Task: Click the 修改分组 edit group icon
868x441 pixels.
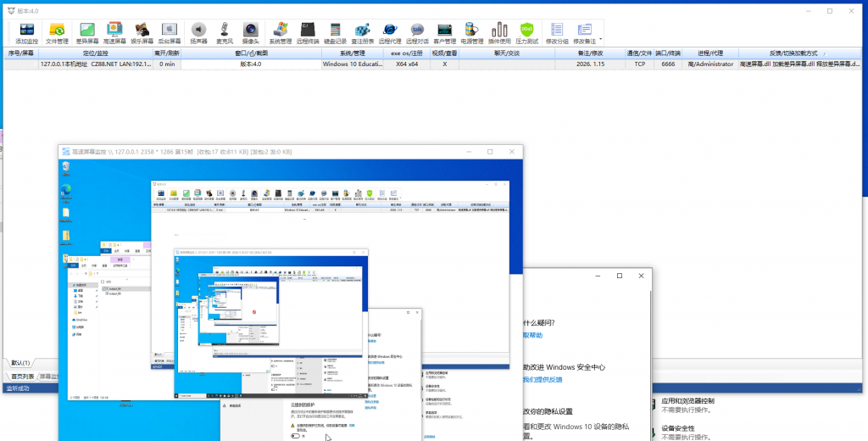Action: [x=557, y=33]
